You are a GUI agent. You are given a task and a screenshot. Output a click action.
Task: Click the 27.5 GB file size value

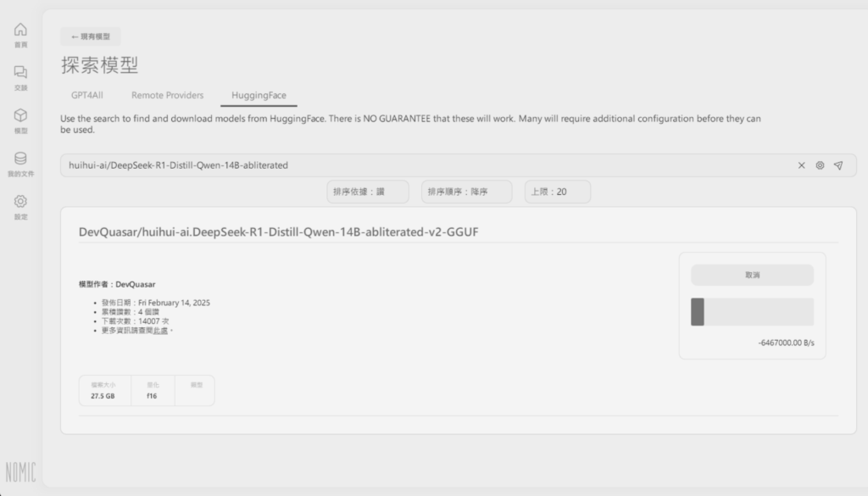103,396
